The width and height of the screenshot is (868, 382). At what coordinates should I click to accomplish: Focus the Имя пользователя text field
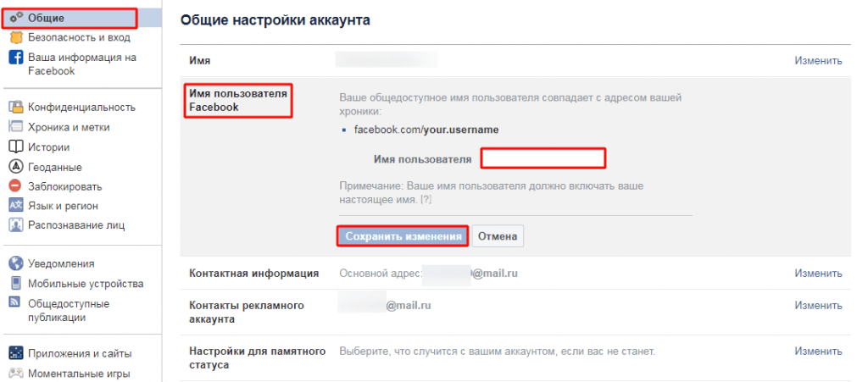pyautogui.click(x=543, y=158)
